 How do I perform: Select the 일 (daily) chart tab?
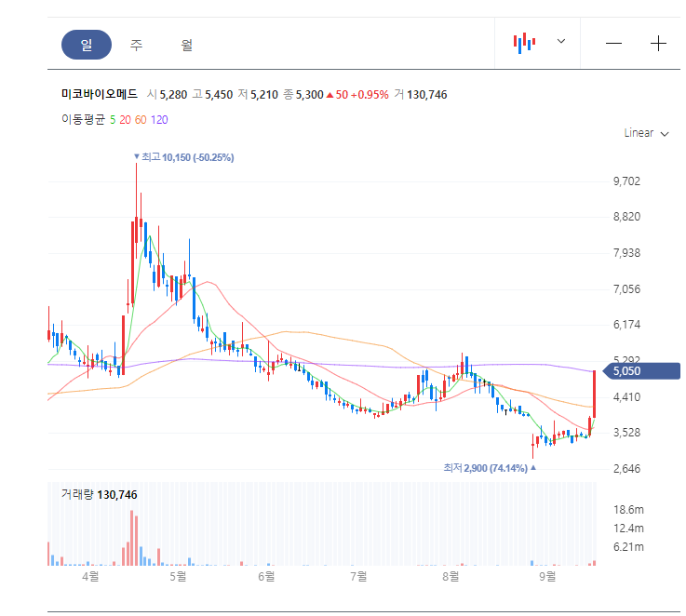87,45
